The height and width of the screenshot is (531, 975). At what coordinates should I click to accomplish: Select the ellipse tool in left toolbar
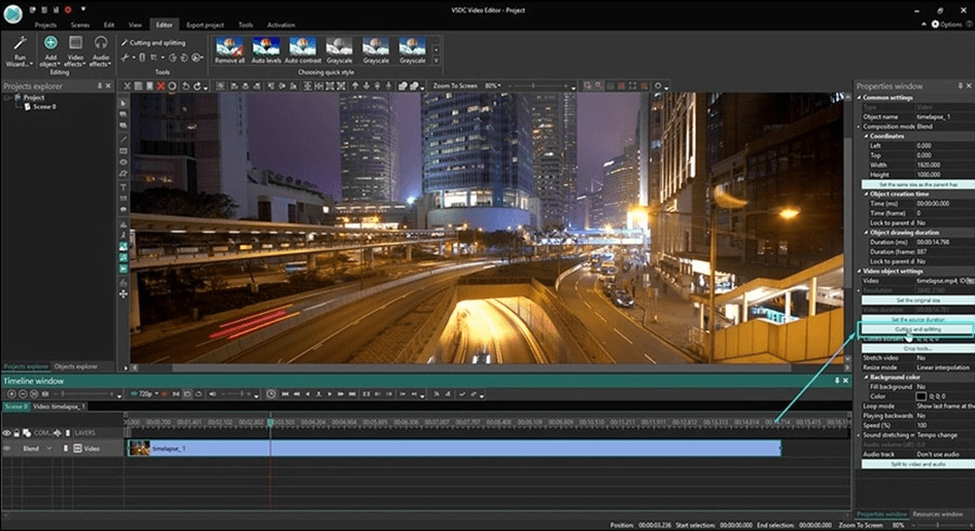(123, 162)
